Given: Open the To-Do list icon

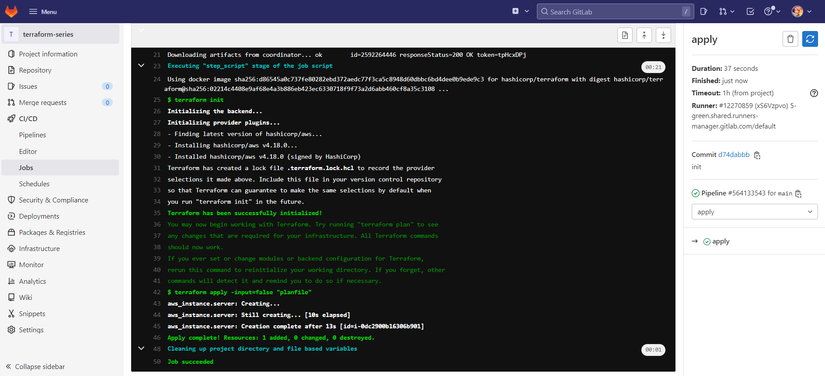Looking at the screenshot, I should click(750, 12).
